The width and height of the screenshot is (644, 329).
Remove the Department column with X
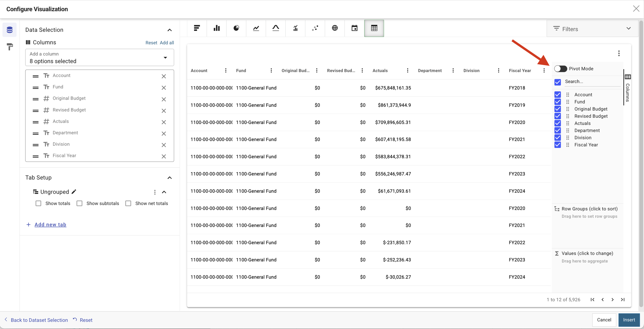click(x=164, y=134)
